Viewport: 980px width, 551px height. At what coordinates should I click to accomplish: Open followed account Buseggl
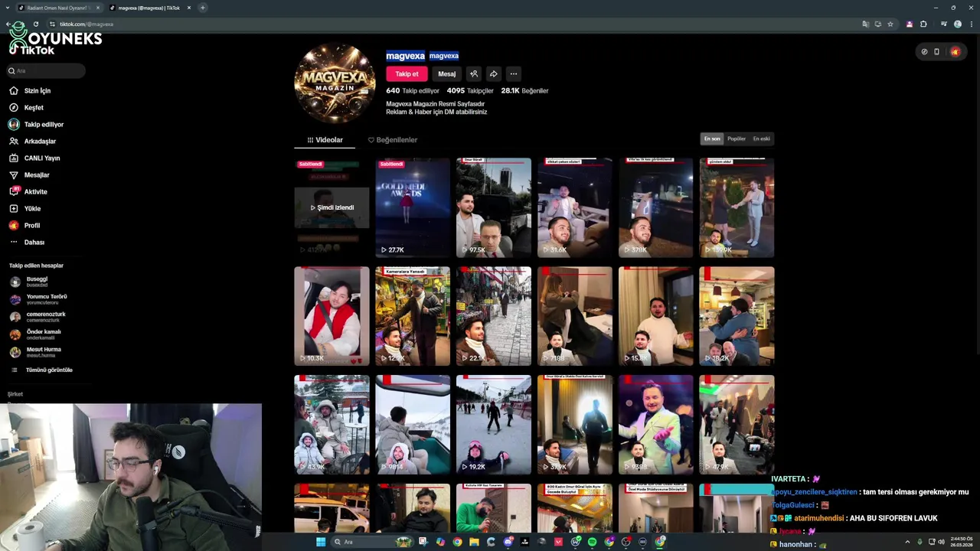coord(38,282)
